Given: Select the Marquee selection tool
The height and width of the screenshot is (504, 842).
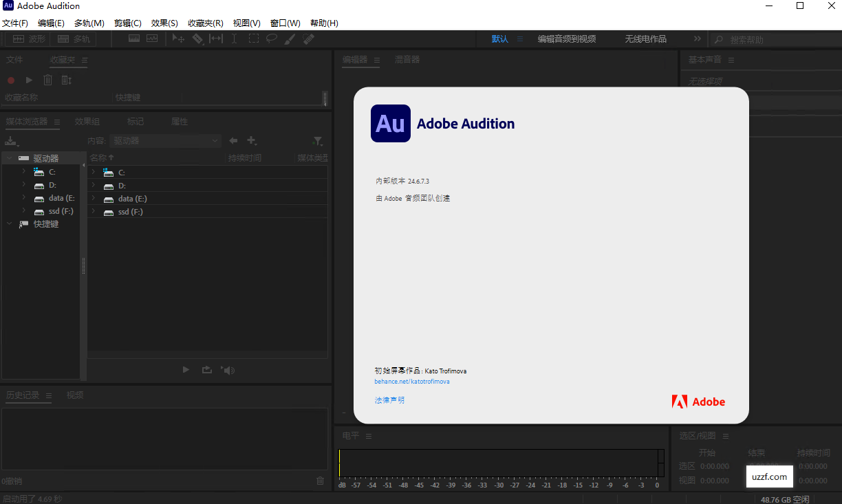Looking at the screenshot, I should click(253, 39).
